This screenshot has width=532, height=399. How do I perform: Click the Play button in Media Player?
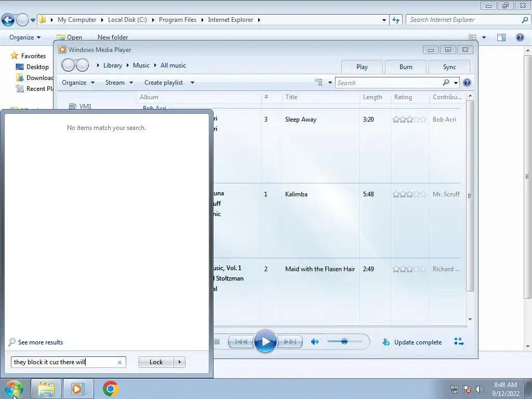pos(265,342)
